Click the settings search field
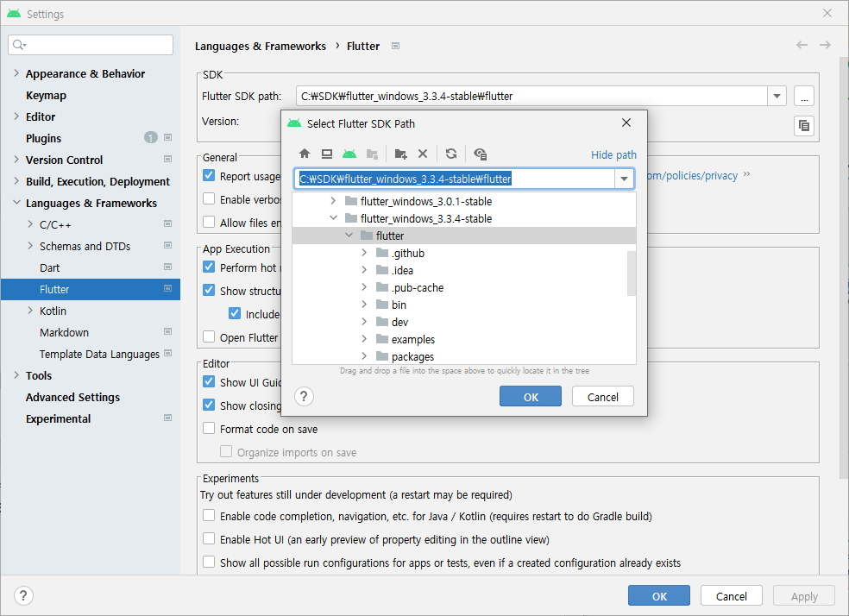This screenshot has width=849, height=616. [91, 45]
